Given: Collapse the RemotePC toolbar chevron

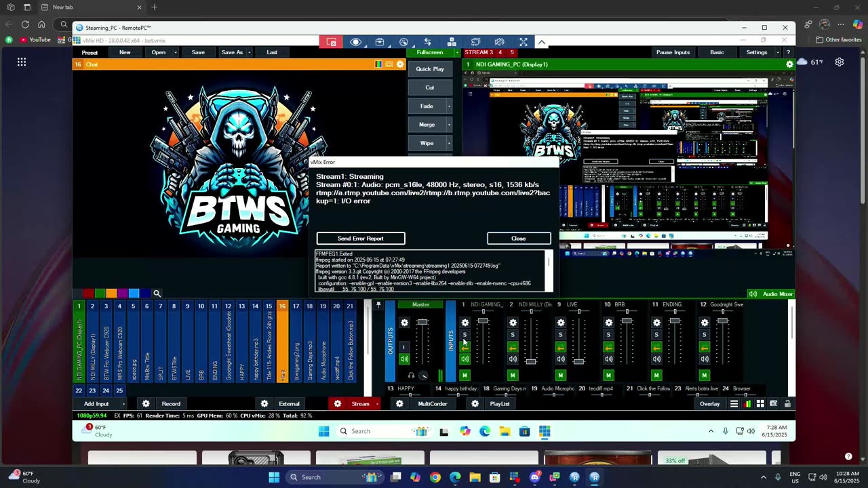Looking at the screenshot, I should 541,42.
